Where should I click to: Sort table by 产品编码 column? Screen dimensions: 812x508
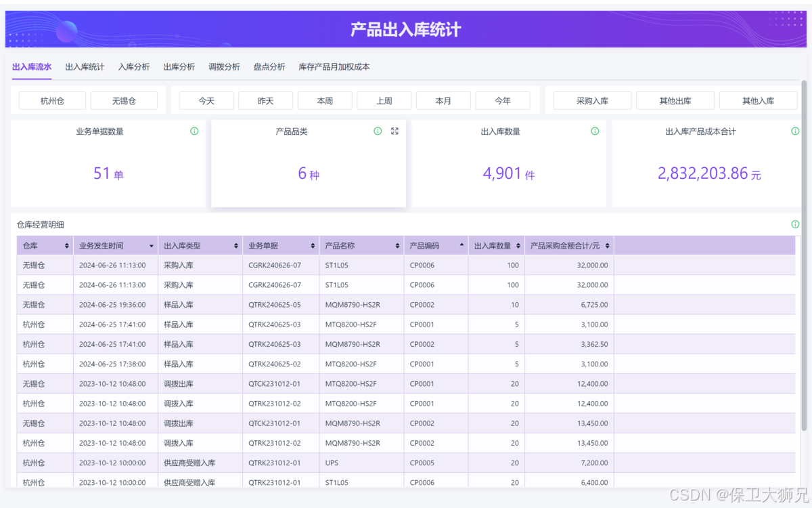(x=461, y=246)
